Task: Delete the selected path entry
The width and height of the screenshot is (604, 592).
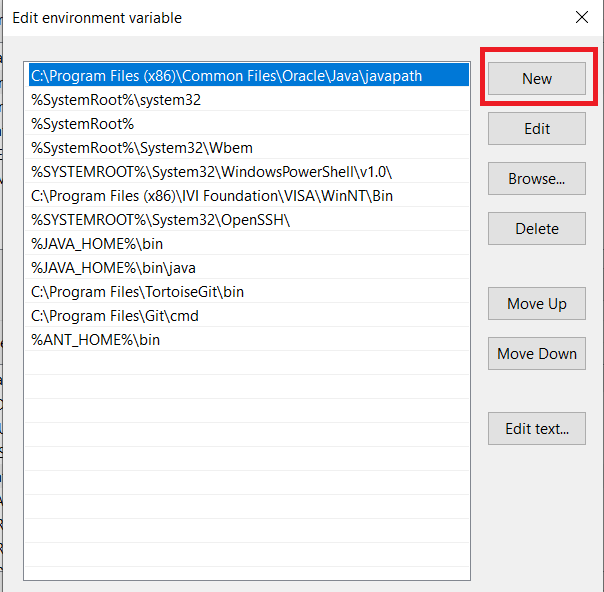Action: pos(537,229)
